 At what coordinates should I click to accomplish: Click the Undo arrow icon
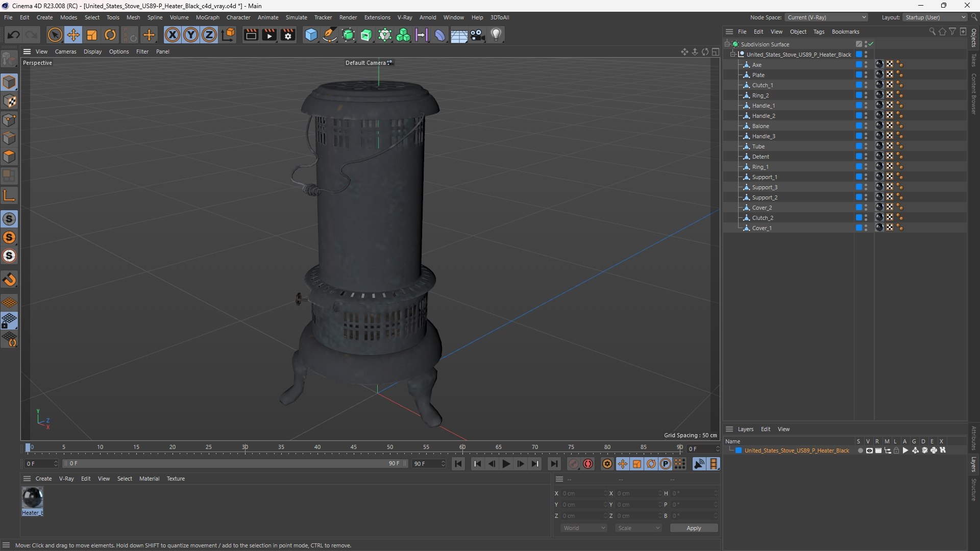pyautogui.click(x=14, y=35)
